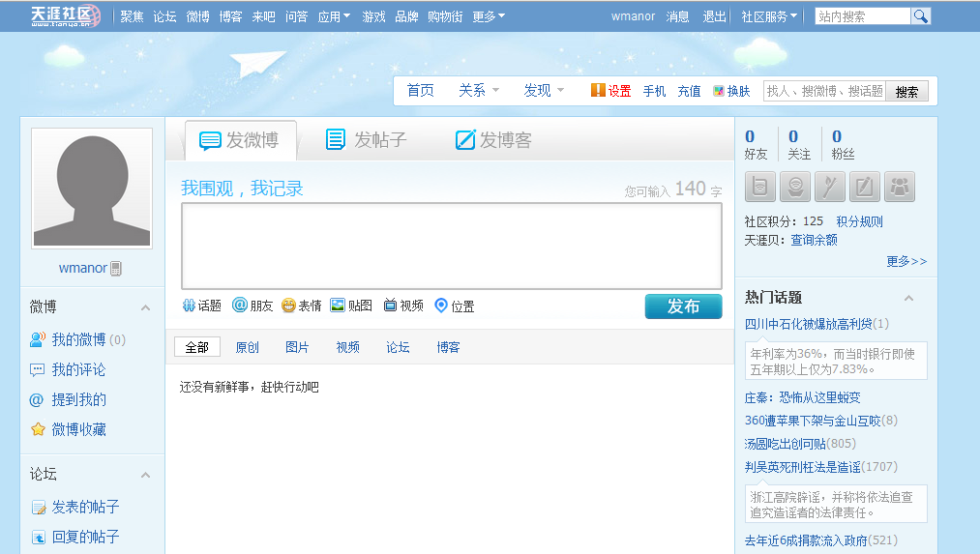Open 设置 settings with orange alert icon
This screenshot has height=554, width=980.
click(x=611, y=91)
